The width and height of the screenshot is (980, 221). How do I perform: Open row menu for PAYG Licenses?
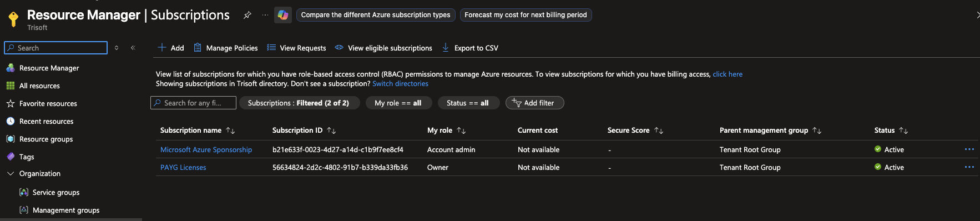click(969, 167)
